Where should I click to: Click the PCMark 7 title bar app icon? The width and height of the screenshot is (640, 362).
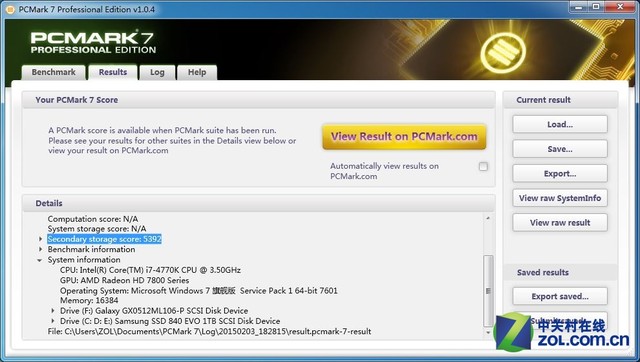pos(10,9)
